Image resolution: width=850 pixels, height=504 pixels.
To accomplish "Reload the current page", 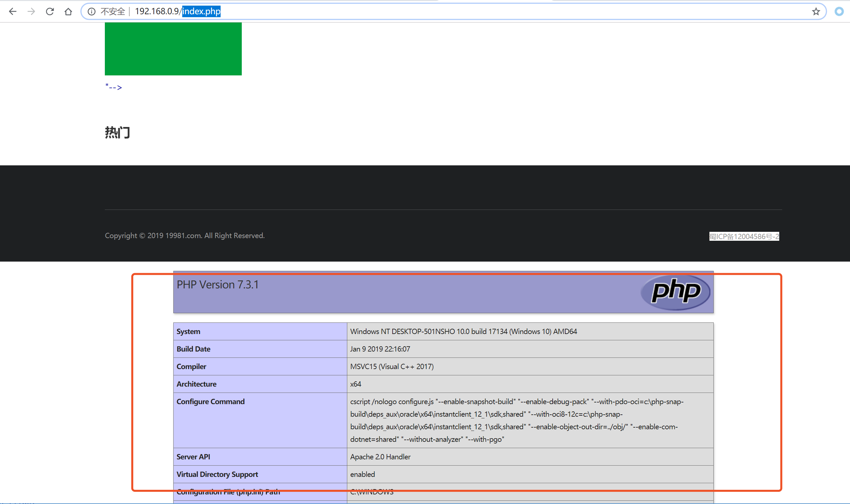I will [x=50, y=12].
